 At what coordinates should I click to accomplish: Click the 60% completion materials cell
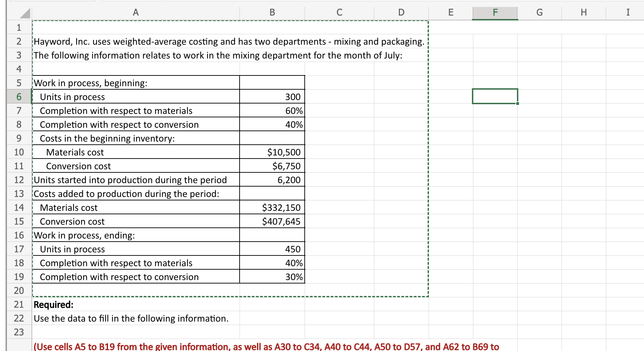point(272,111)
